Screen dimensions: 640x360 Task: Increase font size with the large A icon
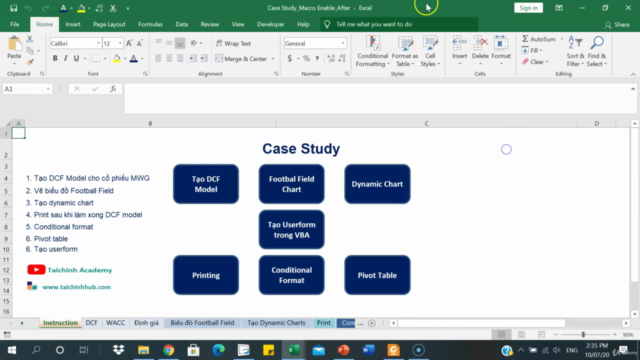click(129, 43)
